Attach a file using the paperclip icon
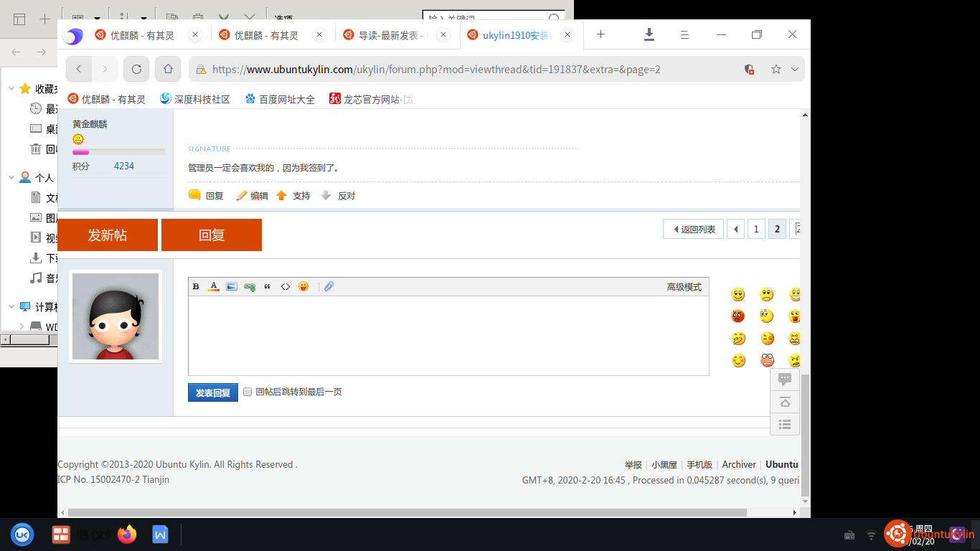 tap(329, 287)
